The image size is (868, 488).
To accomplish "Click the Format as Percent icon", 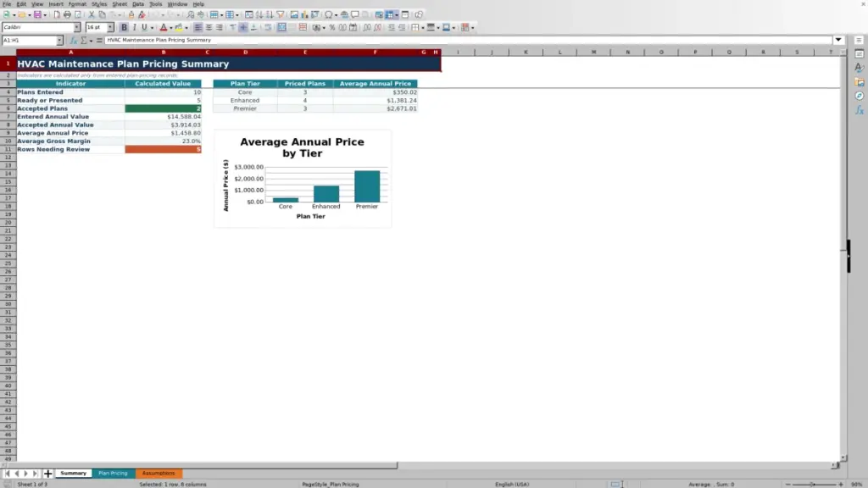I will [332, 28].
